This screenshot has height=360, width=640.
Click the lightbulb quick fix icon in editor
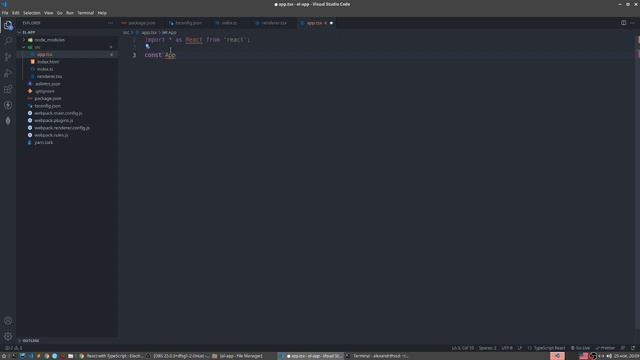pyautogui.click(x=148, y=47)
